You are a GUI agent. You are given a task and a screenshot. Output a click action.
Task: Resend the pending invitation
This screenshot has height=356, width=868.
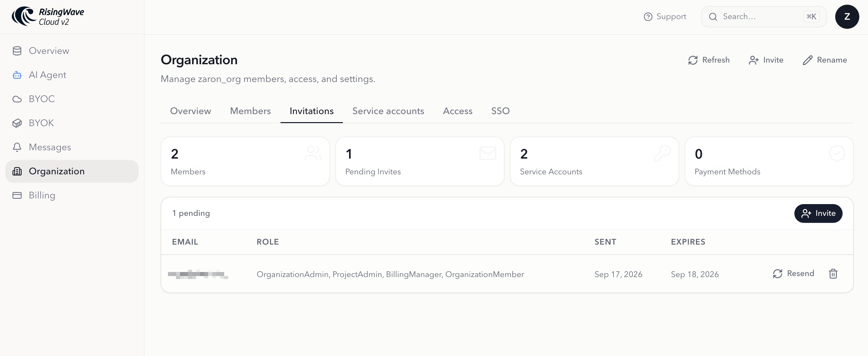coord(793,273)
